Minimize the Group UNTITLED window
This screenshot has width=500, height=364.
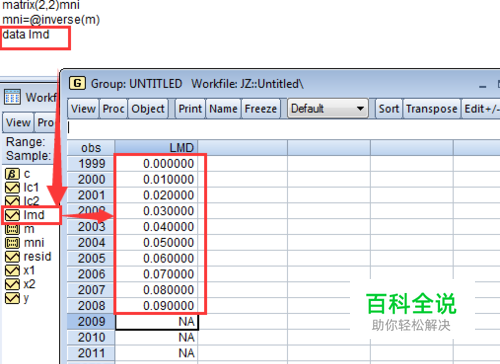pos(483,86)
